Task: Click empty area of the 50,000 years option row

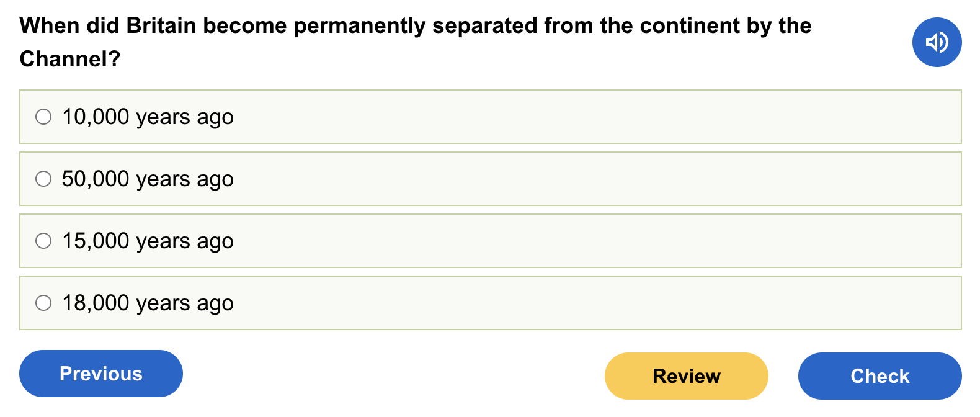Action: coord(589,179)
